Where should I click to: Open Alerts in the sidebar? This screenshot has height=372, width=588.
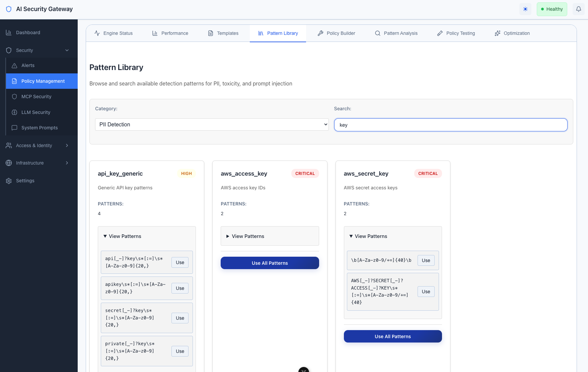[28, 65]
